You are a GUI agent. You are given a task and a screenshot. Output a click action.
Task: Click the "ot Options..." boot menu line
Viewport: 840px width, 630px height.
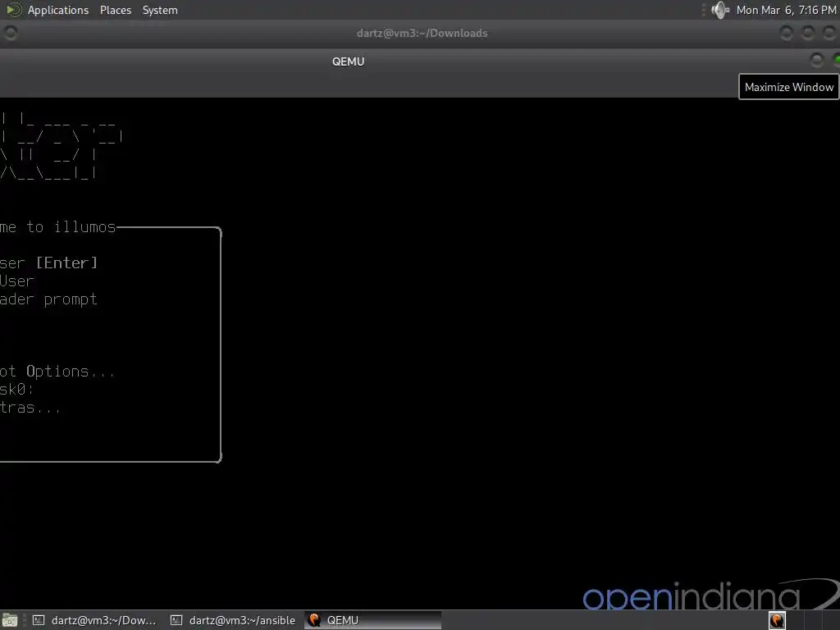[57, 371]
